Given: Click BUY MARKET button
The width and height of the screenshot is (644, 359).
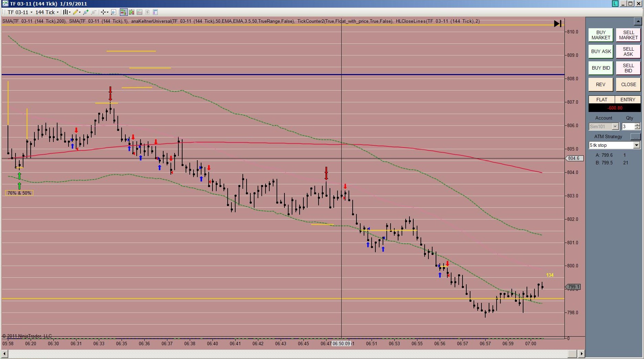Looking at the screenshot, I should coord(601,35).
